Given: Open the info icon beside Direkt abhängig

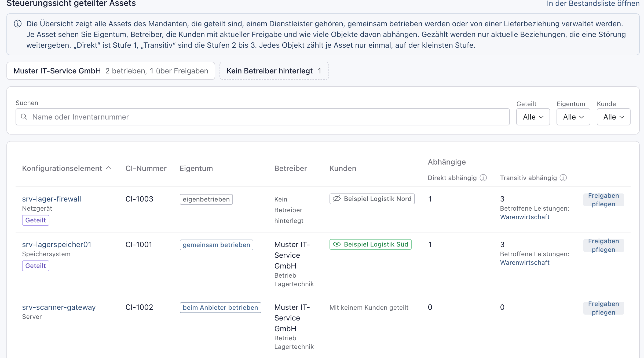Looking at the screenshot, I should pos(483,178).
